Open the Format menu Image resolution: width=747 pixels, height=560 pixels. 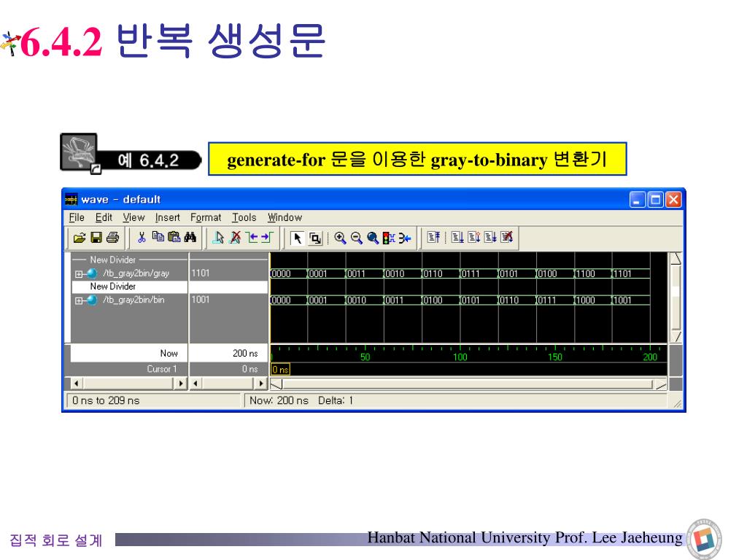click(x=206, y=217)
